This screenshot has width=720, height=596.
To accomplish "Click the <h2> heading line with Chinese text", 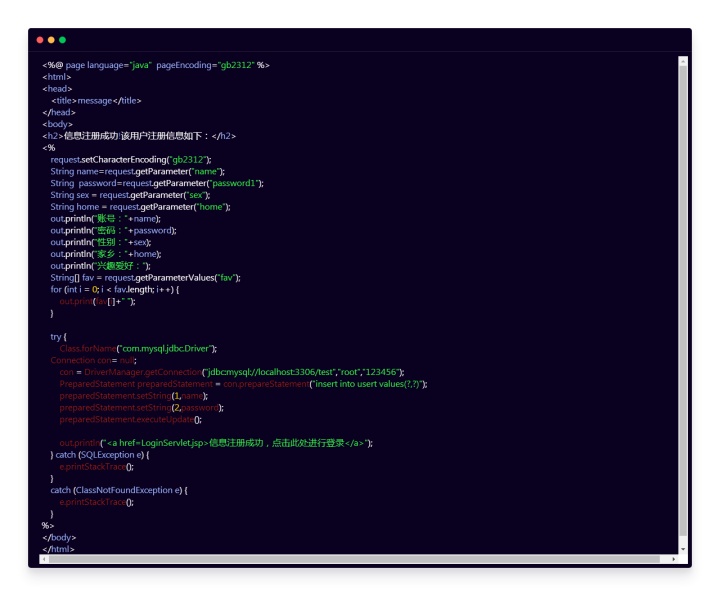I will coord(139,136).
